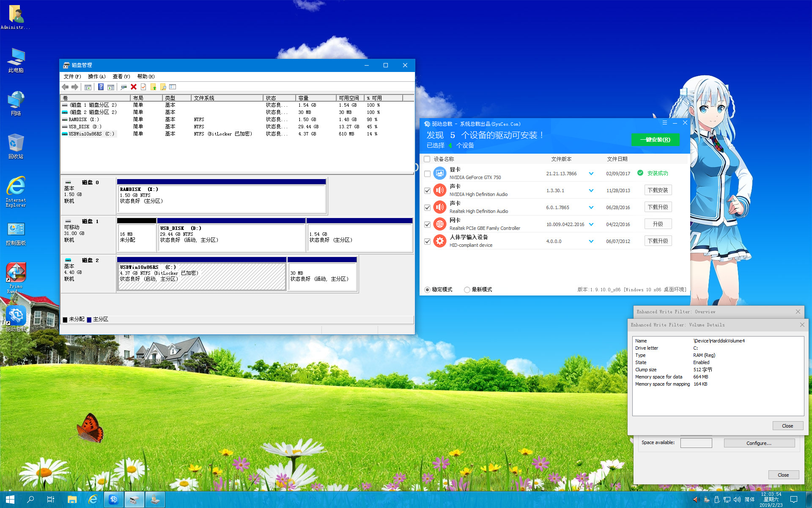Click the Space available input field

tap(696, 443)
